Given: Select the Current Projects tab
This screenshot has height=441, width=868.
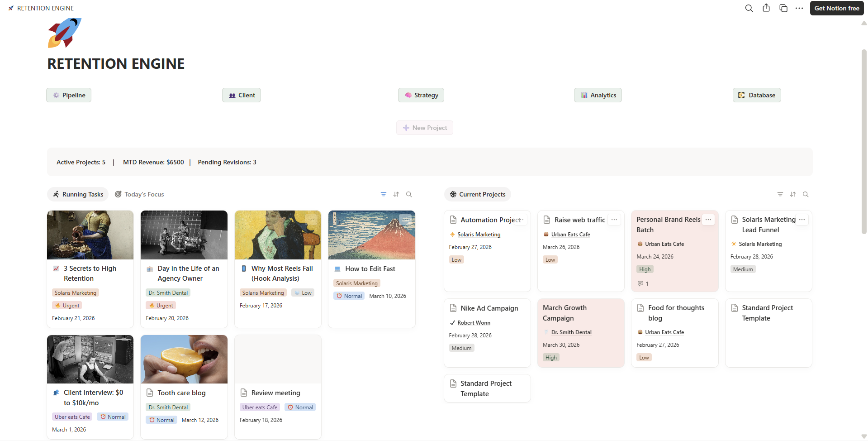Looking at the screenshot, I should pyautogui.click(x=478, y=194).
